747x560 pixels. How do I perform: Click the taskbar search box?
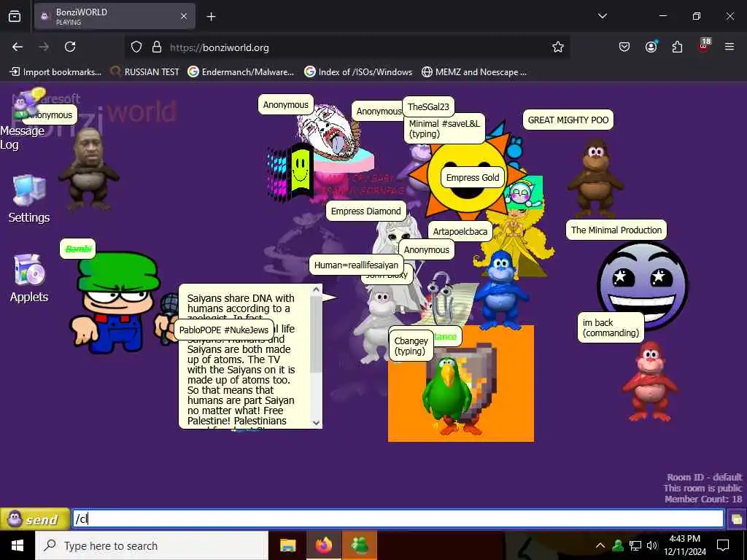tap(152, 545)
